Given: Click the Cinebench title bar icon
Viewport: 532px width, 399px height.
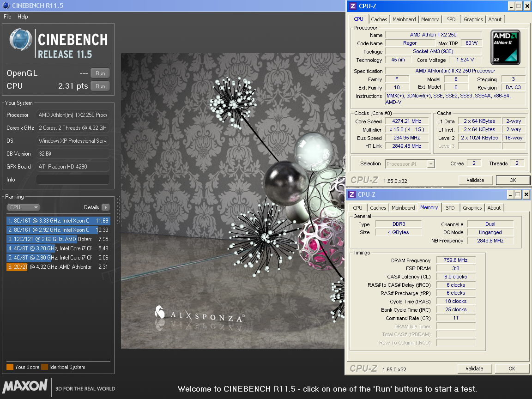Looking at the screenshot, I should pos(6,6).
